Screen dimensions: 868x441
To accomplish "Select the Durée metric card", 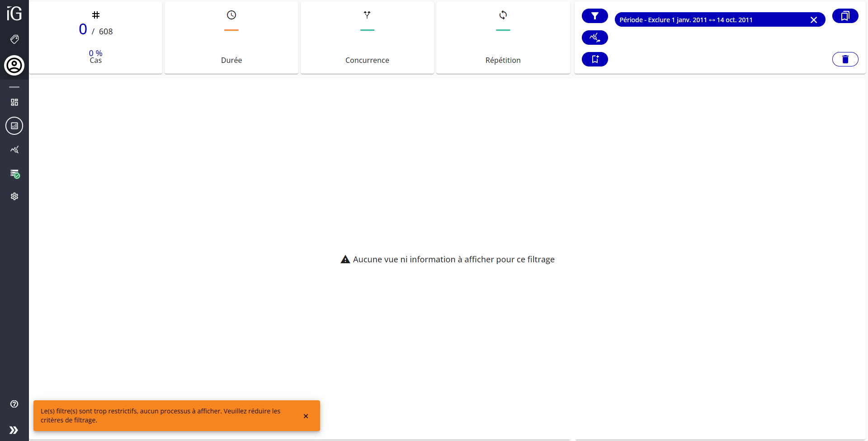I will [231, 38].
